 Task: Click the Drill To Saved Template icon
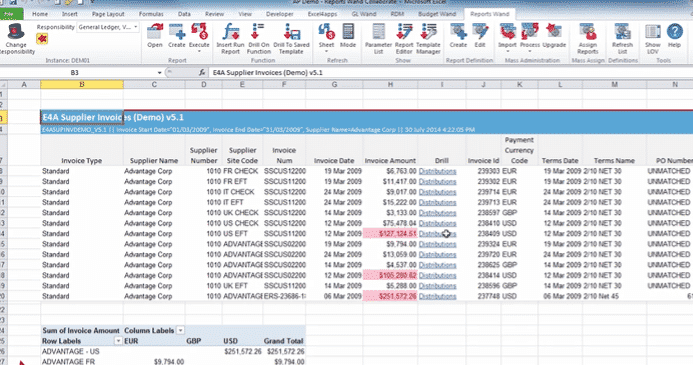(291, 32)
